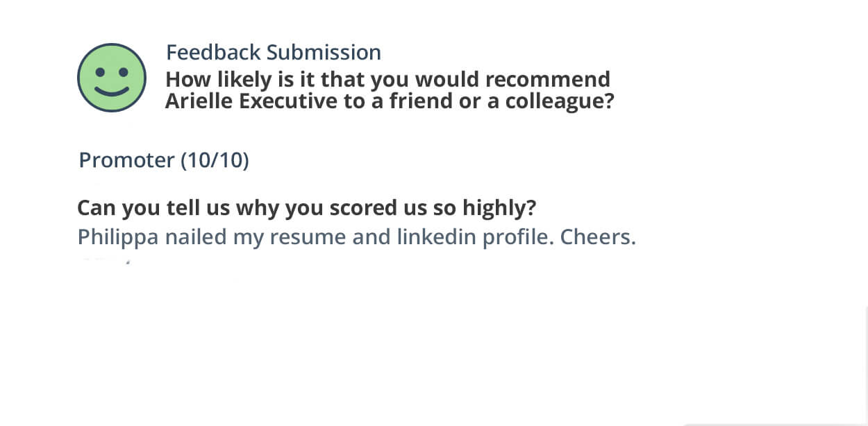Select the (10/10) score text
Screen dimensions: 868x426
click(x=215, y=160)
